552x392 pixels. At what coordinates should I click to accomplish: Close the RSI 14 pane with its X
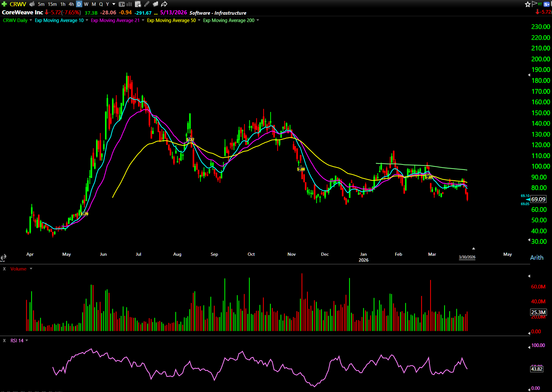(4, 341)
